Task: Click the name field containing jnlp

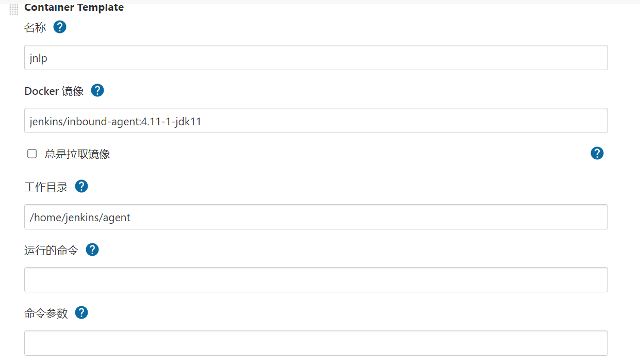Action: coord(316,58)
